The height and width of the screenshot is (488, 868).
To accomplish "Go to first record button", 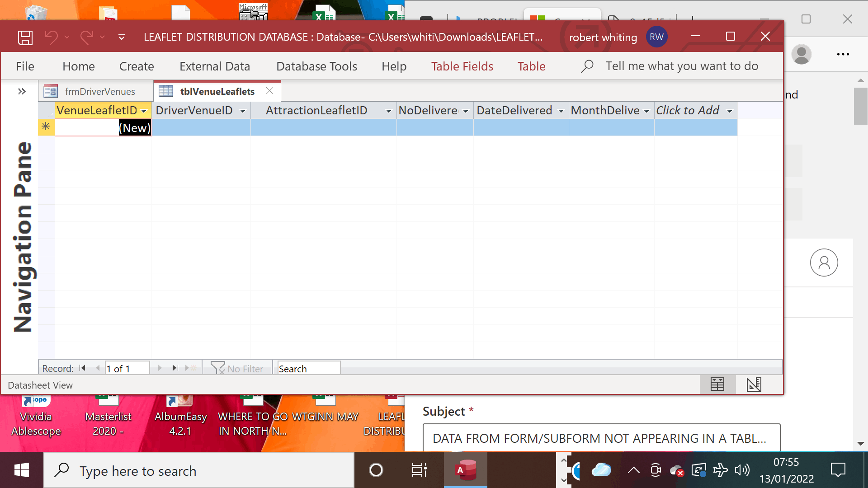I will coord(82,368).
